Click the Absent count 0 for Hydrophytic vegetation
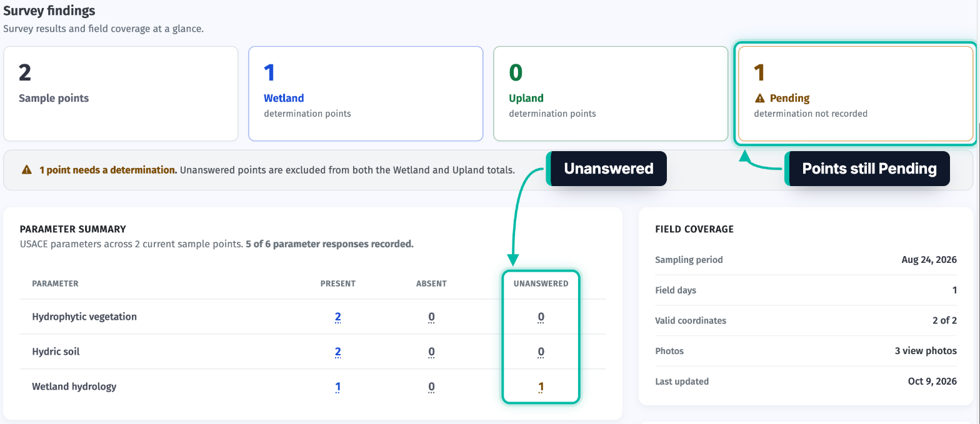980x424 pixels. (x=431, y=317)
